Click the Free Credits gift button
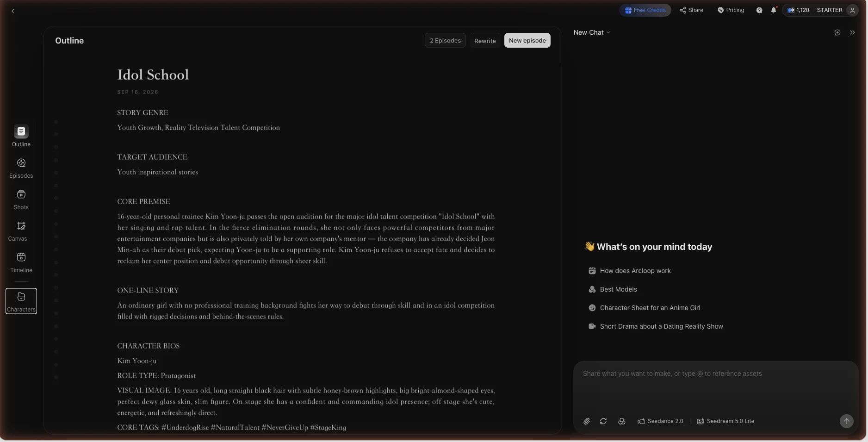 click(645, 10)
